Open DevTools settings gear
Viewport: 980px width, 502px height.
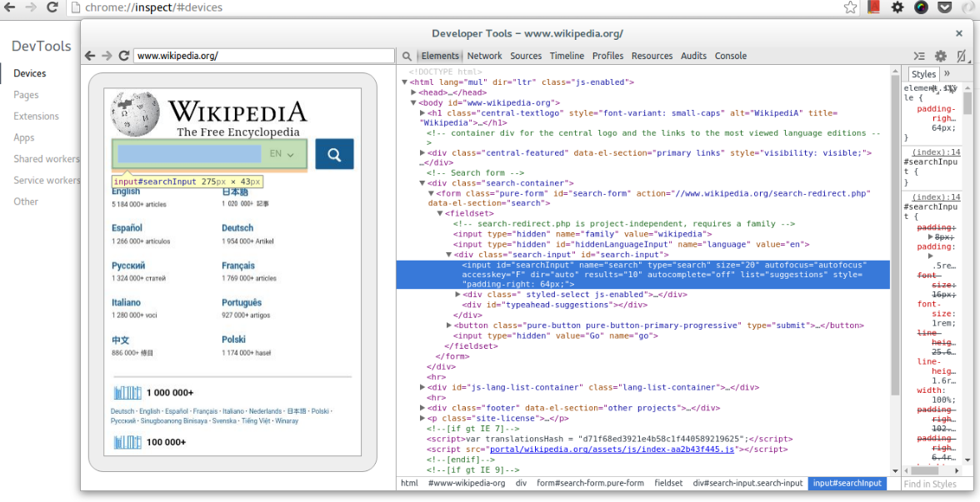pos(941,56)
